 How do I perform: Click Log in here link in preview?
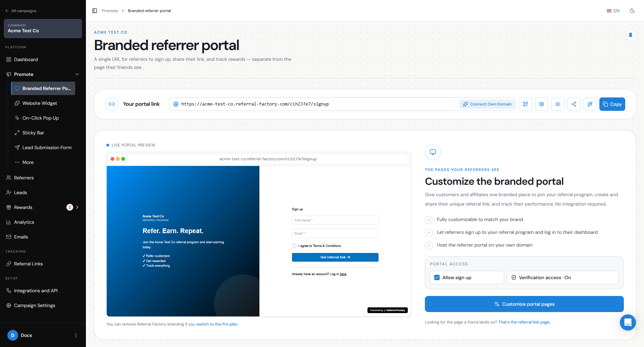[x=343, y=274]
